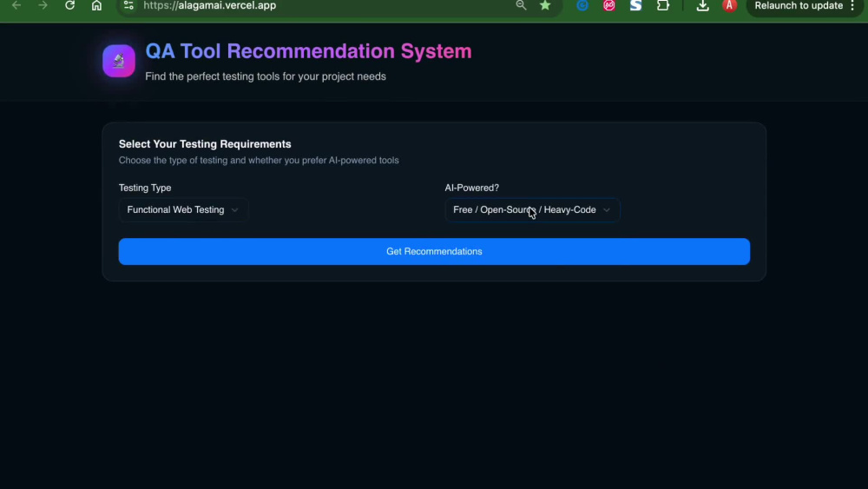
Task: Click Select Your Testing Requirements heading
Action: [205, 144]
